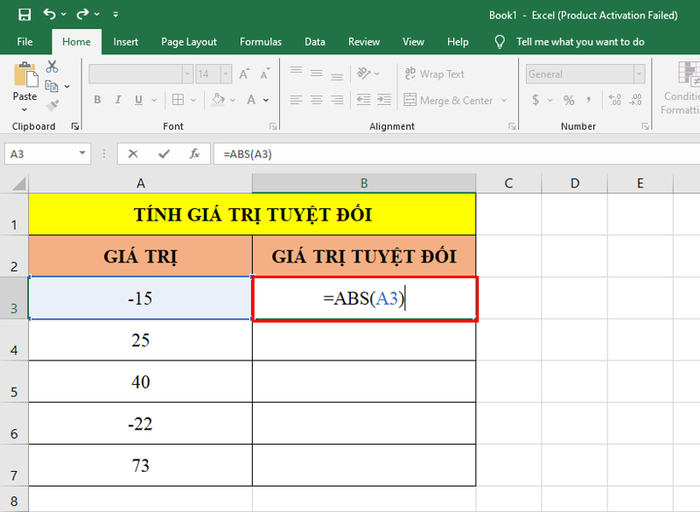
Task: Toggle Align Left
Action: [x=296, y=99]
